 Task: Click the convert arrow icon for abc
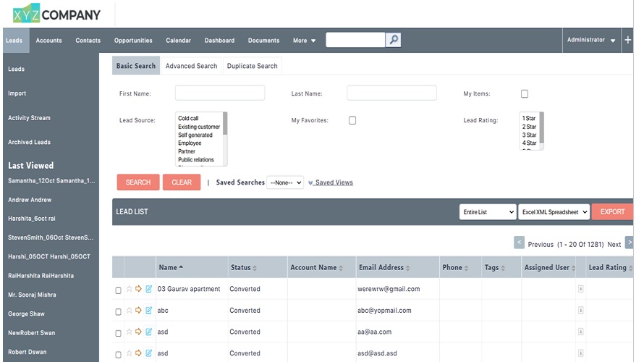point(139,310)
